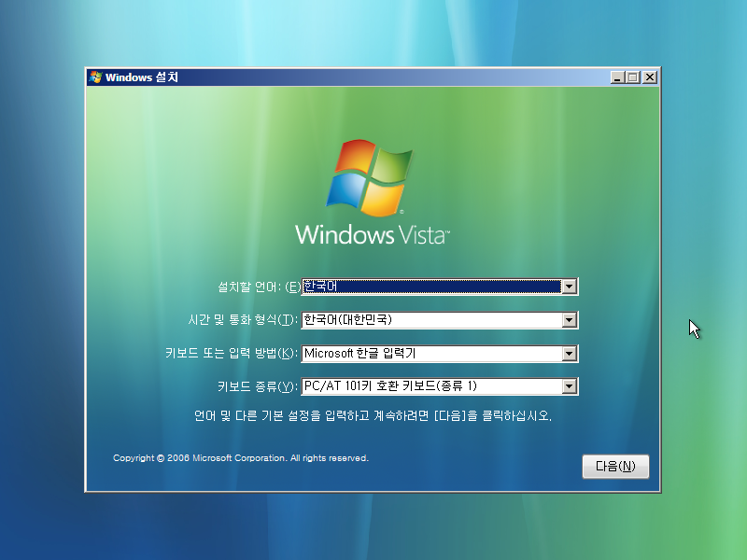
Task: Minimize the Windows 설치 window
Action: [x=617, y=77]
